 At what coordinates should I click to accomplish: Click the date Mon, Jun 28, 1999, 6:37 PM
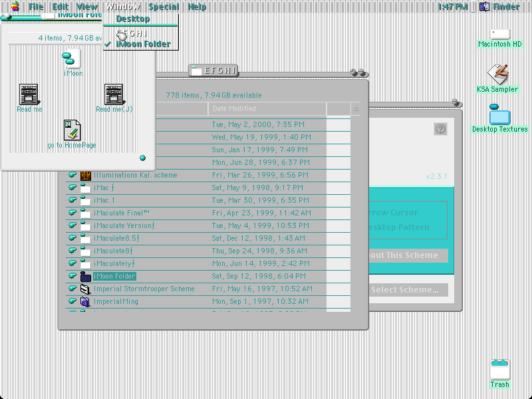261,162
